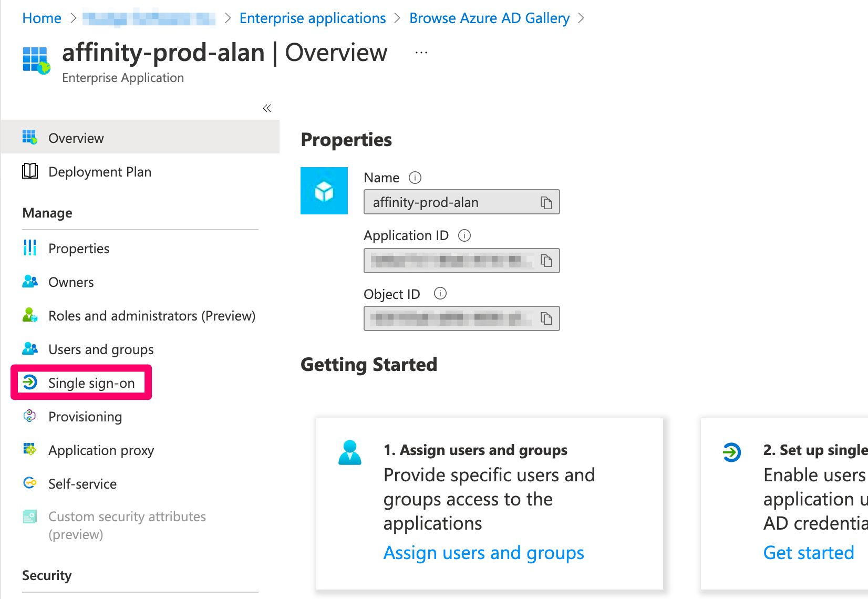Click the Assign users and groups link
868x599 pixels.
[x=483, y=553]
